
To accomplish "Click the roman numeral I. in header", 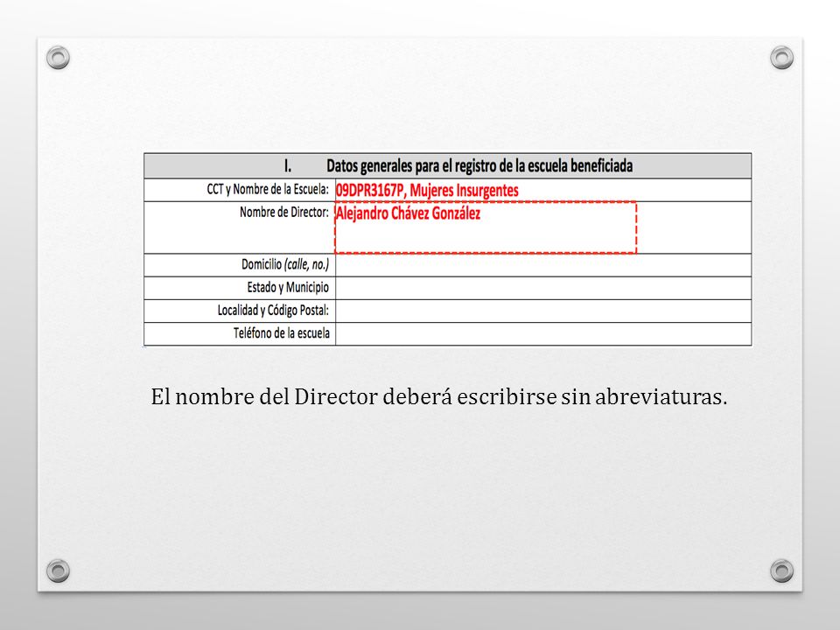I will (x=288, y=166).
